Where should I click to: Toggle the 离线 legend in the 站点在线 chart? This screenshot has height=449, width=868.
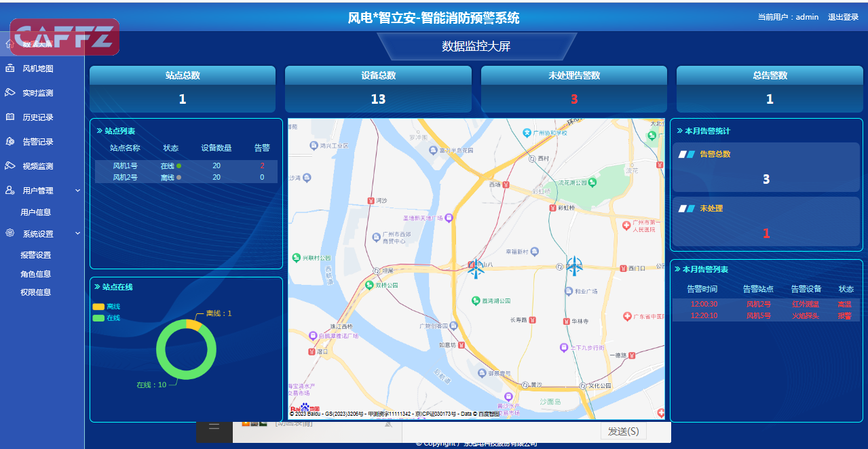99,307
